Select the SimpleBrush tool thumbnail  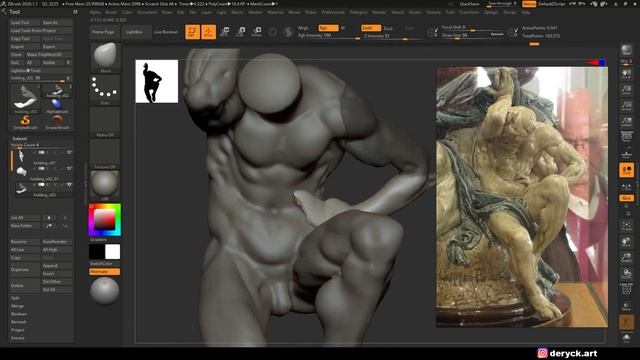click(25, 122)
